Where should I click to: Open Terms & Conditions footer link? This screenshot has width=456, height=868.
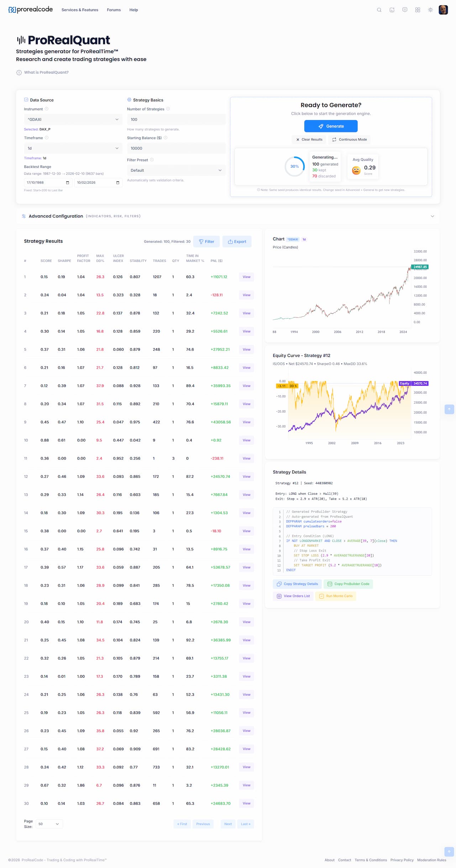point(371,860)
